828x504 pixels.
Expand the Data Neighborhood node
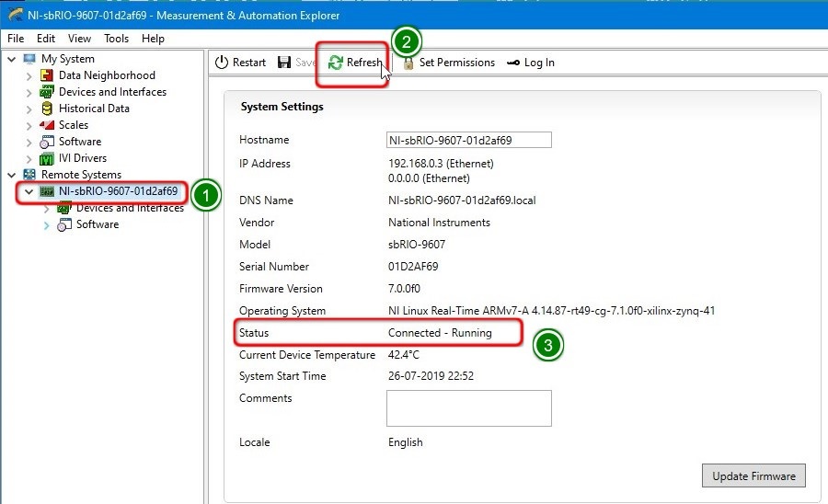(29, 76)
